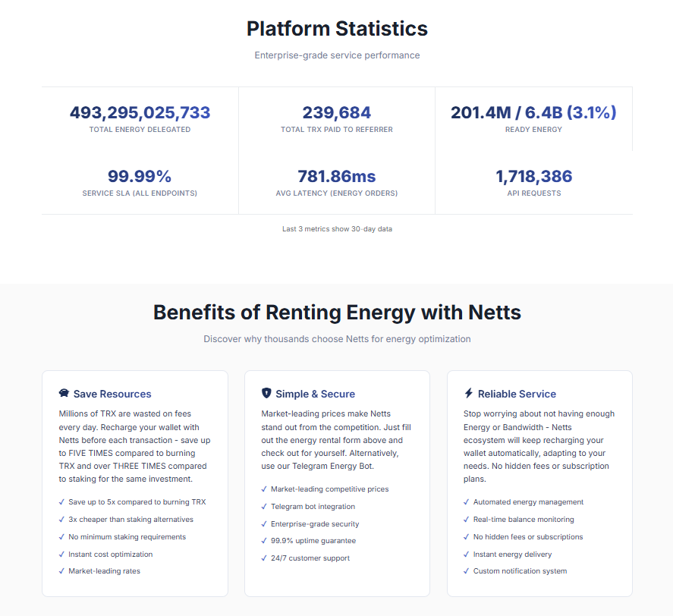Click the 99.9% uptime guarantee list item

pos(313,541)
